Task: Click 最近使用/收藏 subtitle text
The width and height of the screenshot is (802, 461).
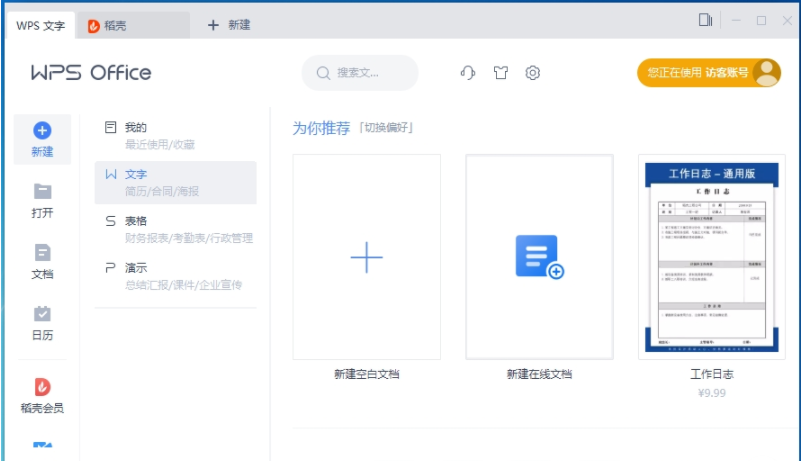Action: (160, 144)
